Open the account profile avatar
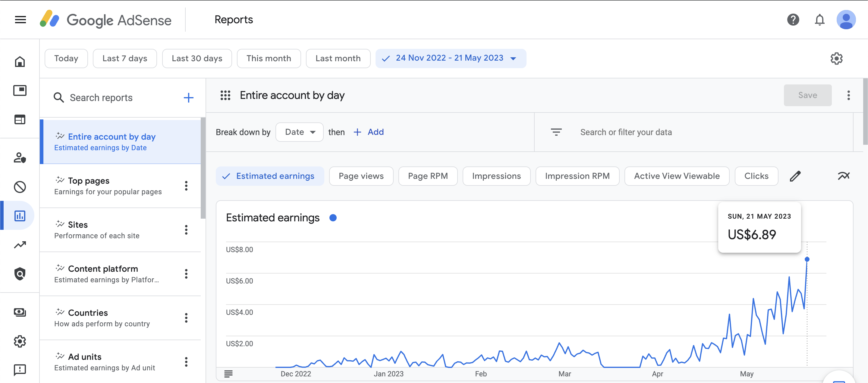The height and width of the screenshot is (383, 868). click(846, 20)
